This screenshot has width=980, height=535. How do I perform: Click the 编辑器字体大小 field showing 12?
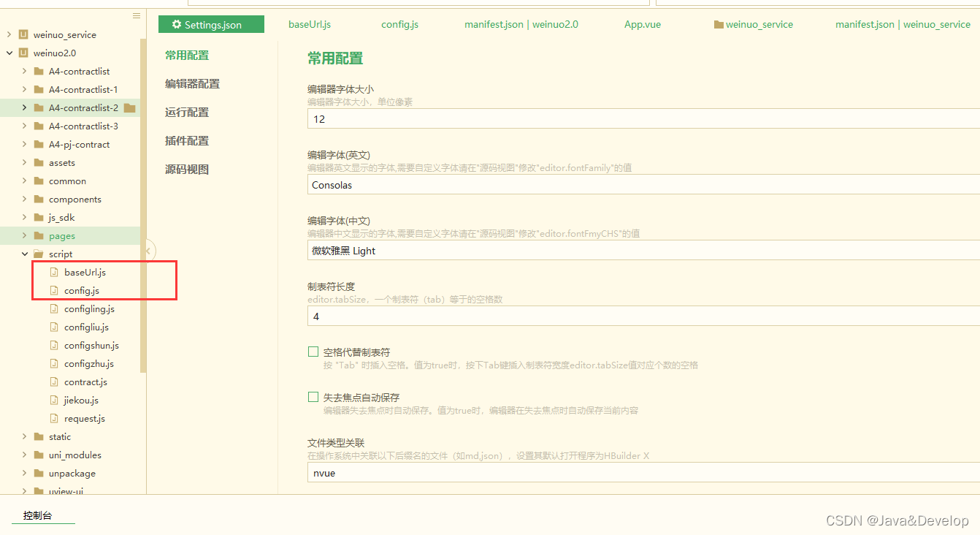[x=643, y=119]
